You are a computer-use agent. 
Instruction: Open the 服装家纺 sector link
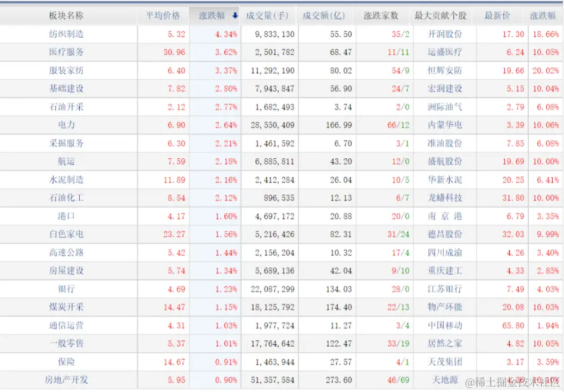tap(66, 70)
